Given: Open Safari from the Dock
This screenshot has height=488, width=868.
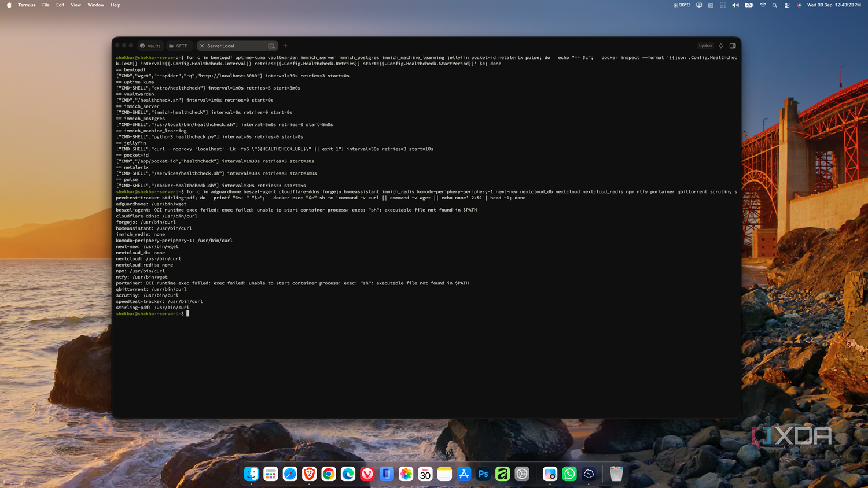Looking at the screenshot, I should coord(290,474).
